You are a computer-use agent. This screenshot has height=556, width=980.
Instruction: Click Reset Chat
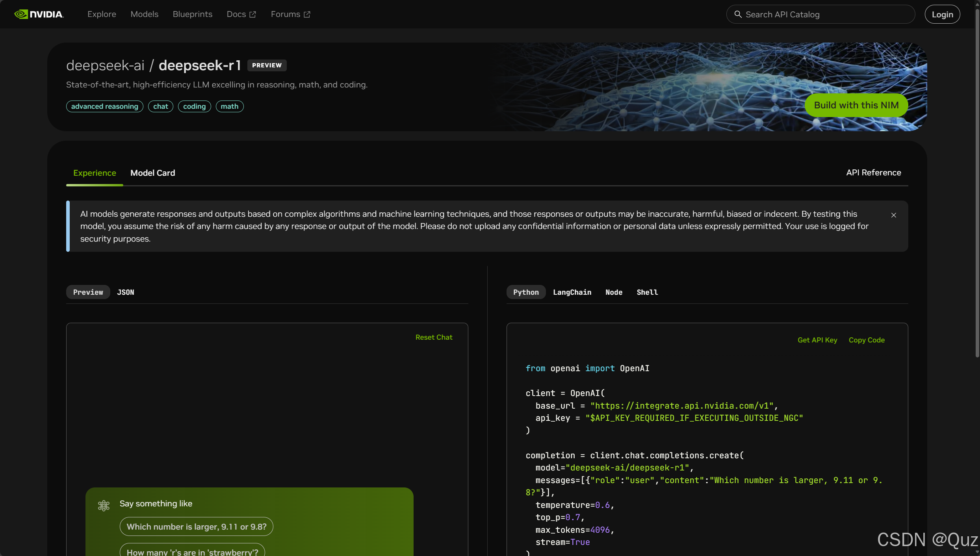tap(434, 337)
